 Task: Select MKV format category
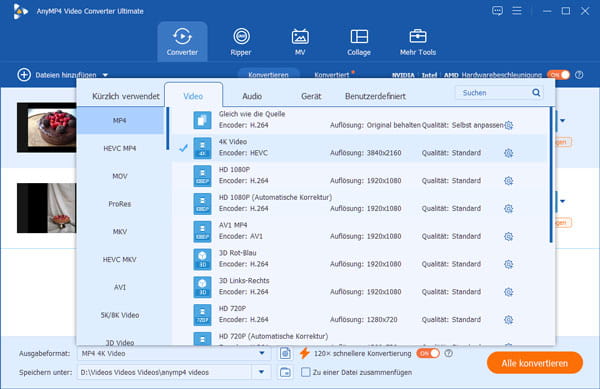pos(120,232)
